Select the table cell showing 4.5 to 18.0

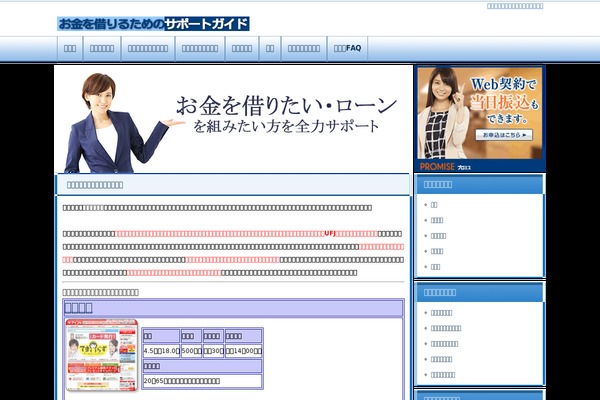tap(161, 351)
